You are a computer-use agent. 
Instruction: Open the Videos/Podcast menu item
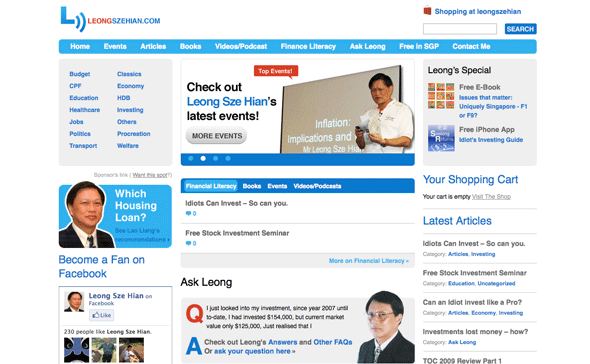pyautogui.click(x=241, y=47)
